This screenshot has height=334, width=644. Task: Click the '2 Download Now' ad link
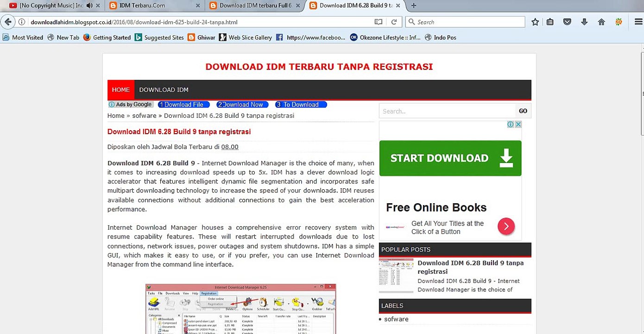[x=243, y=105]
